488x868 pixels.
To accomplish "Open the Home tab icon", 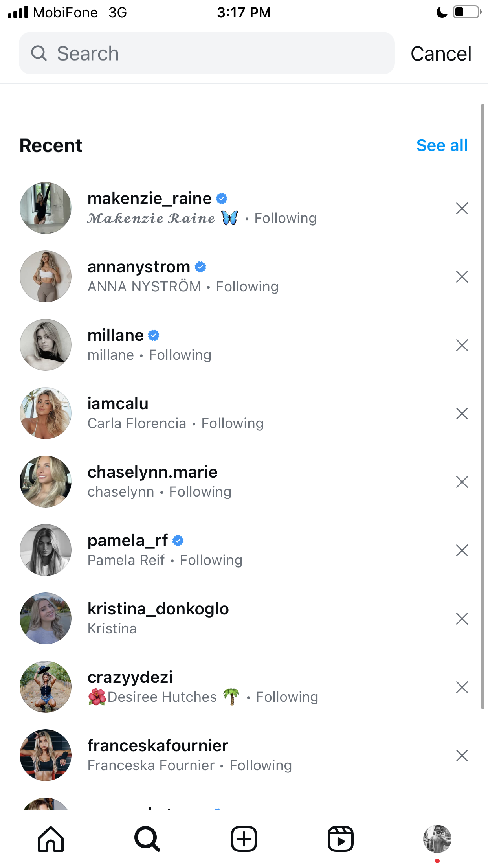I will click(x=51, y=839).
